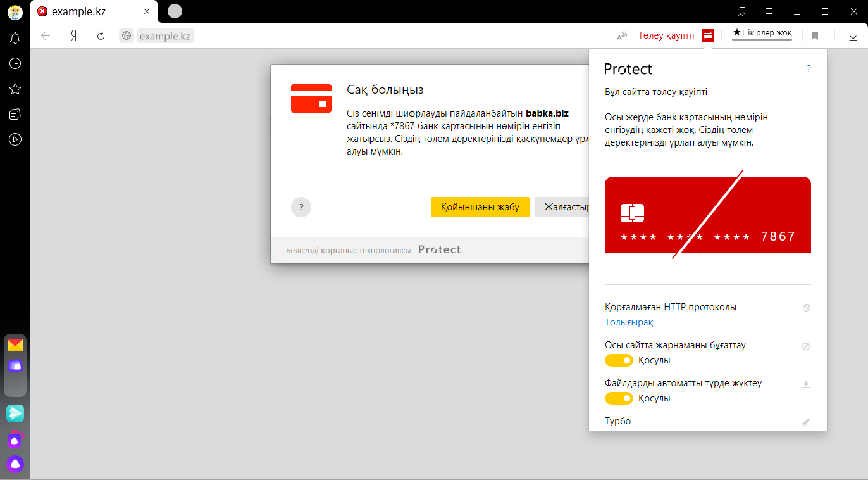This screenshot has height=480, width=868.
Task: Reload the page
Action: coord(101,36)
